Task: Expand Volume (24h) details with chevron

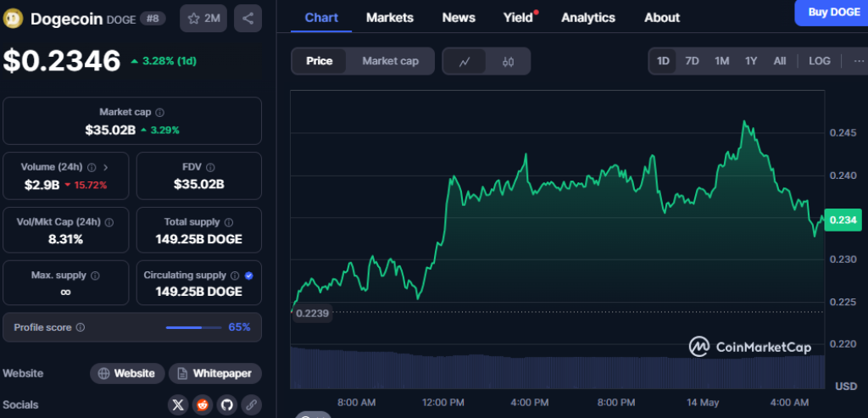Action: pyautogui.click(x=106, y=167)
